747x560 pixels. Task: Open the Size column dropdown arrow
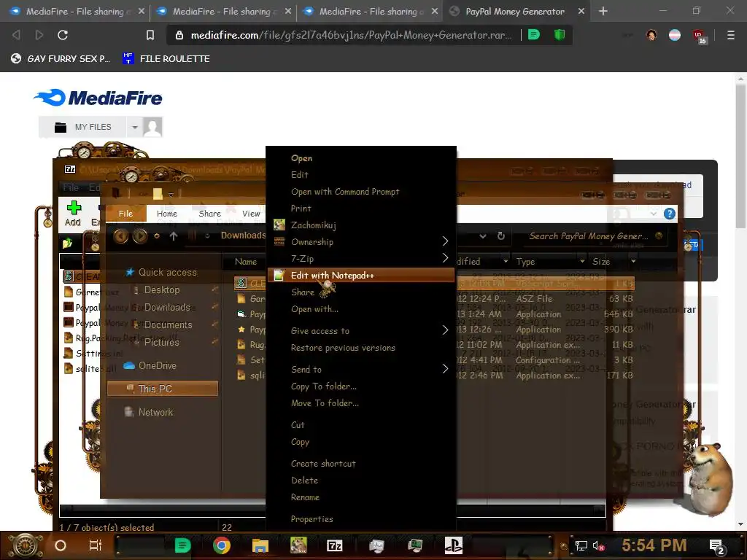click(x=633, y=262)
